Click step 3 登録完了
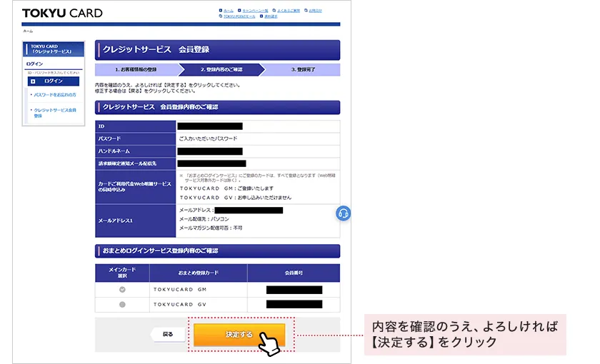600x364 pixels. tap(303, 70)
